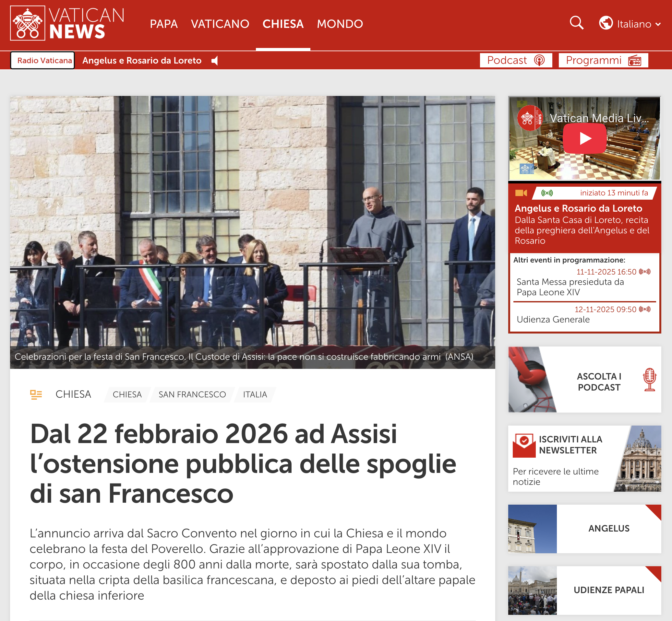This screenshot has width=672, height=621.
Task: Click the radio icon next to Programmi
Action: pos(635,60)
